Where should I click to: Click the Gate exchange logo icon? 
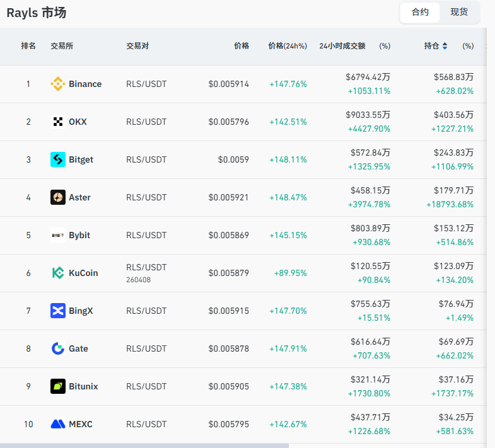tap(58, 348)
